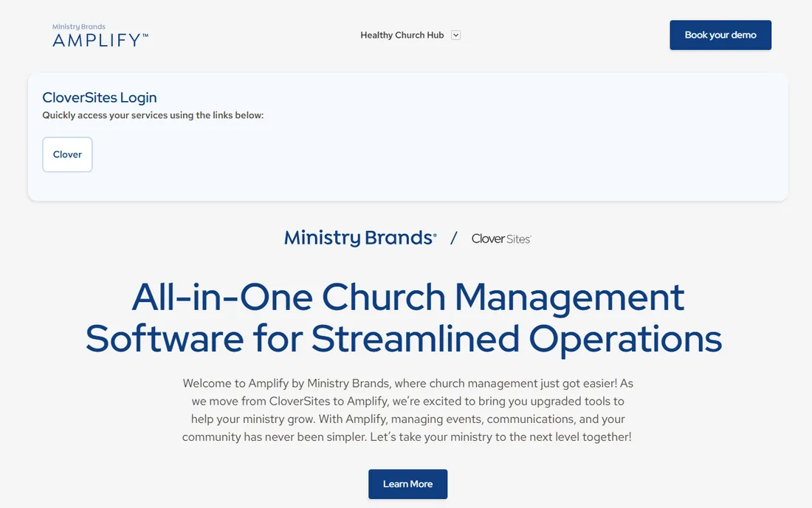Screen dimensions: 812x508
Task: Open the Ministry Brands Amplify logo
Action: click(x=100, y=35)
